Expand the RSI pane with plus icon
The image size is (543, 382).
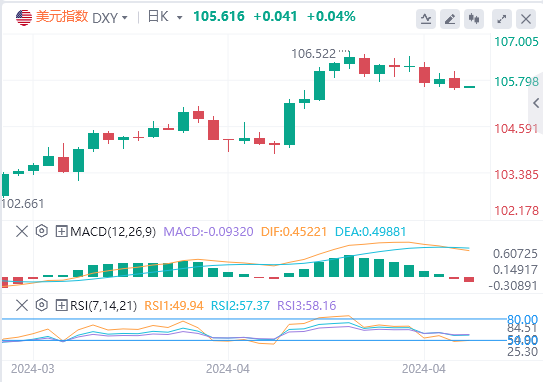click(61, 305)
